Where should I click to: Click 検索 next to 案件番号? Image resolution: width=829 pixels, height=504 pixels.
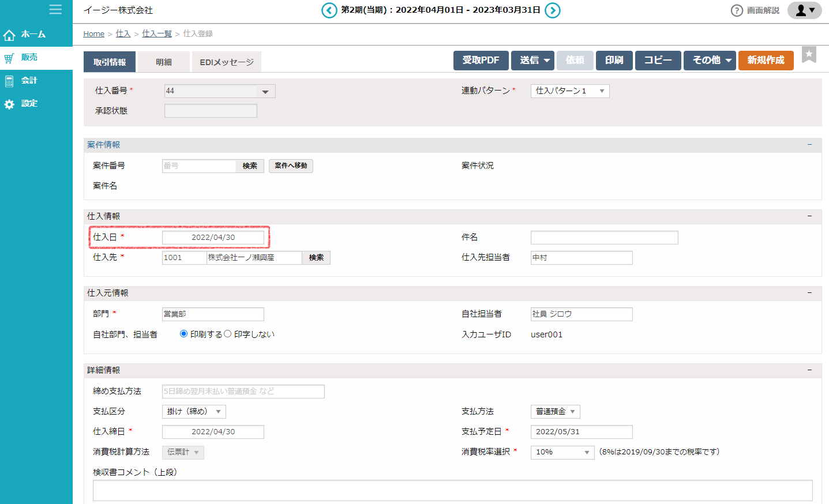pos(250,166)
